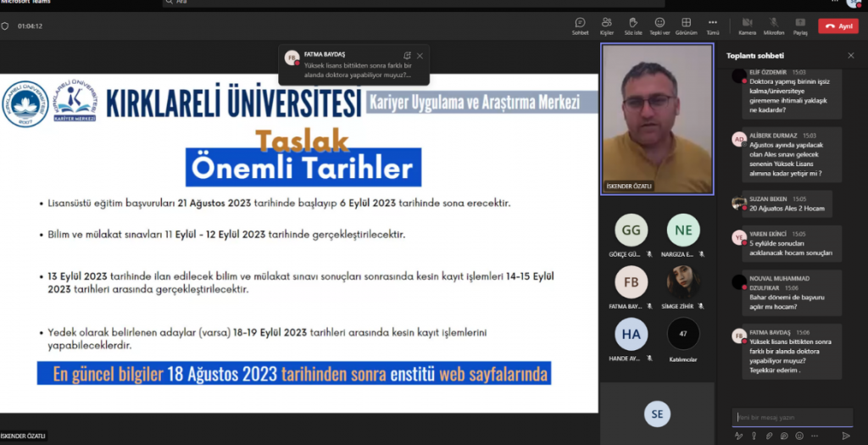868x445 pixels.
Task: Open the 47 Katılımcılar overflow tile
Action: click(x=683, y=334)
